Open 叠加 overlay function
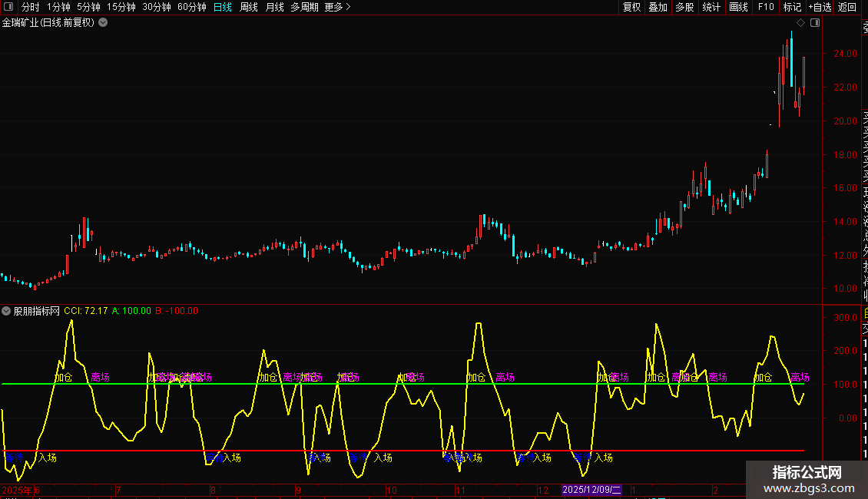The width and height of the screenshot is (868, 499). (x=658, y=7)
